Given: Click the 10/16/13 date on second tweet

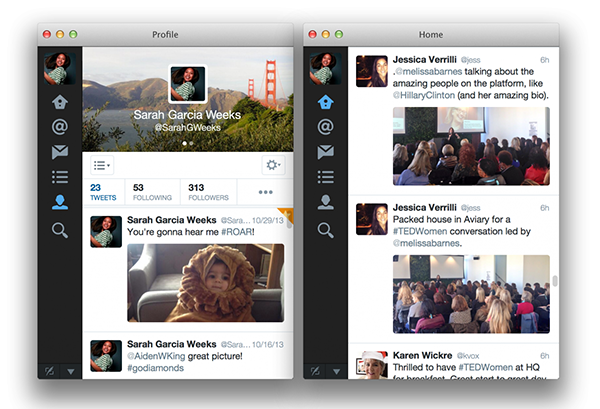Looking at the screenshot, I should coord(268,345).
